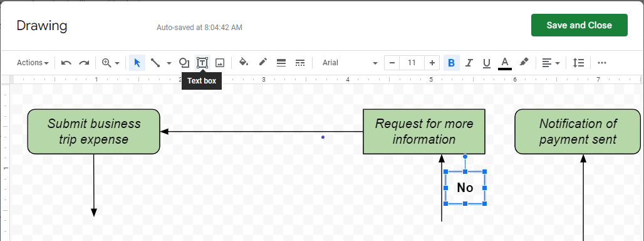This screenshot has height=241, width=644.
Task: Click the rotation handle above No box
Action: pos(465,156)
